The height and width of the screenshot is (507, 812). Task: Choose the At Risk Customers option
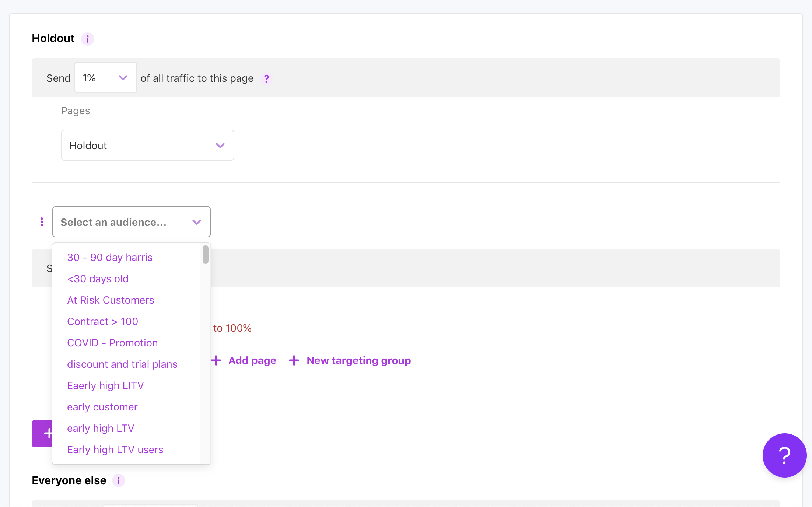click(111, 300)
